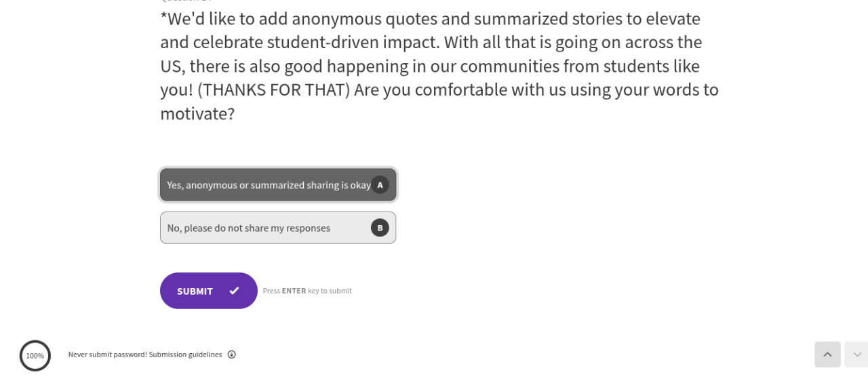Click the bold ENTER word in hint

[294, 291]
